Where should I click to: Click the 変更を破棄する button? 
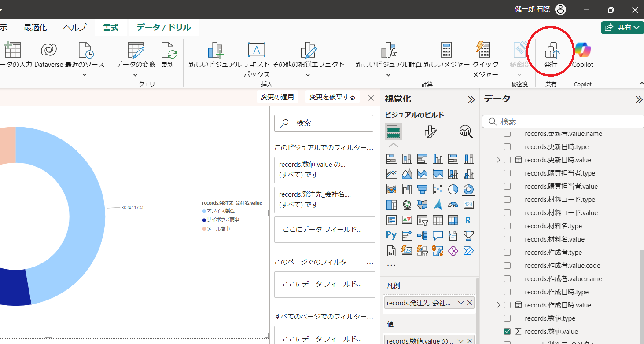pyautogui.click(x=332, y=97)
